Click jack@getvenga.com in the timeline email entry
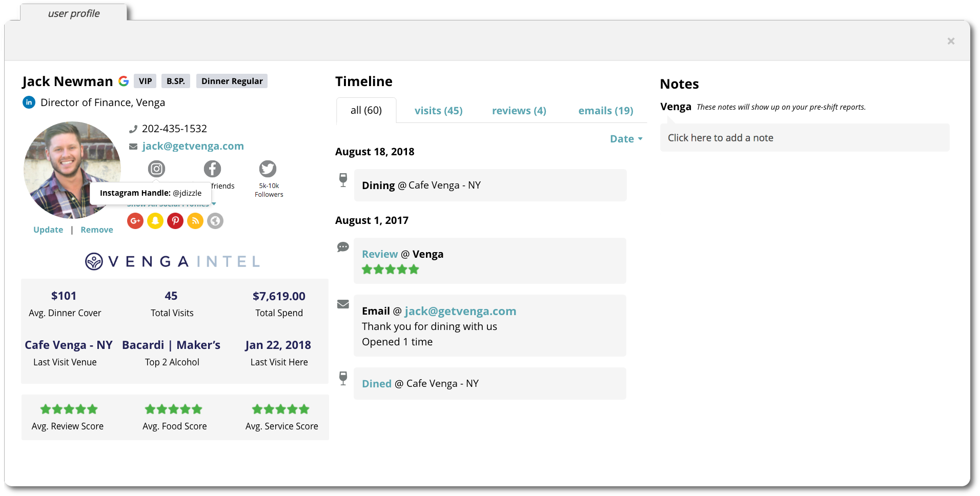 tap(460, 311)
